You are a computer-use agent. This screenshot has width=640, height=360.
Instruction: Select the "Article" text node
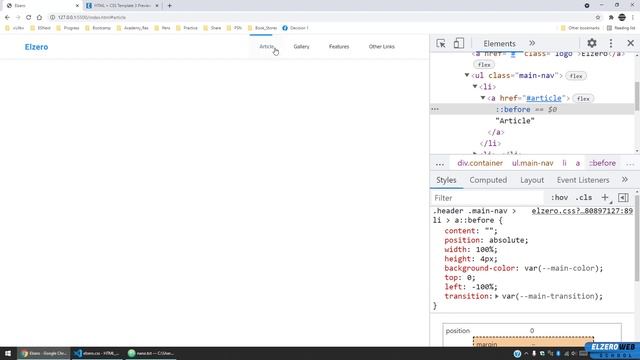tap(515, 121)
